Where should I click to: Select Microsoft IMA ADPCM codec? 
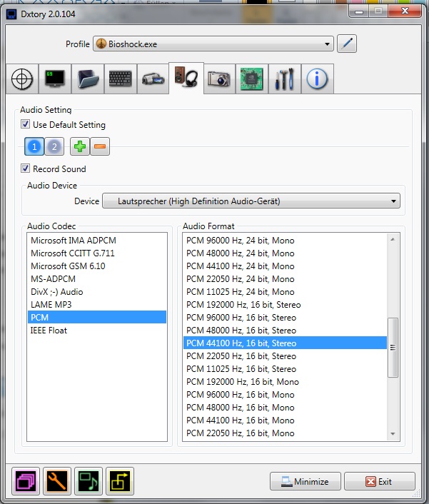coord(97,241)
